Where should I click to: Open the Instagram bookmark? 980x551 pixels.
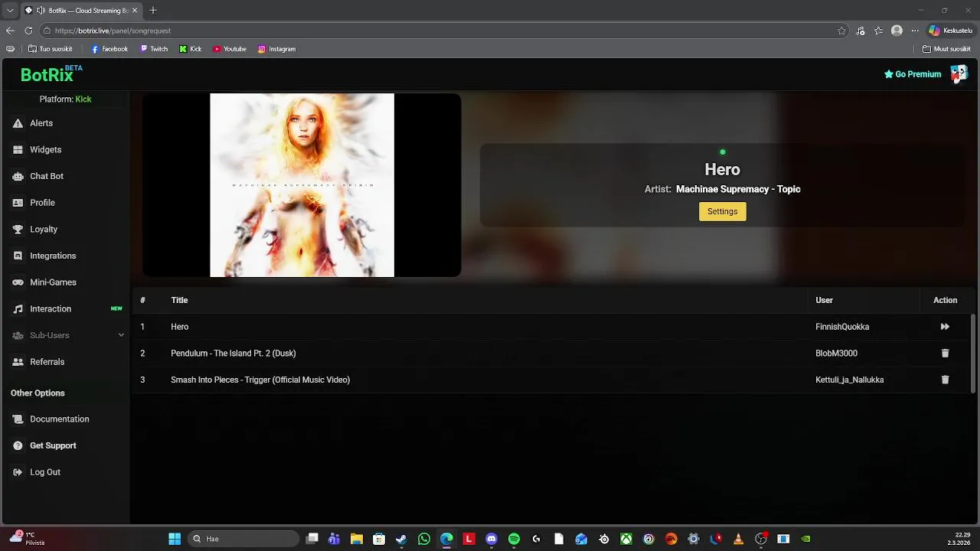tap(276, 49)
